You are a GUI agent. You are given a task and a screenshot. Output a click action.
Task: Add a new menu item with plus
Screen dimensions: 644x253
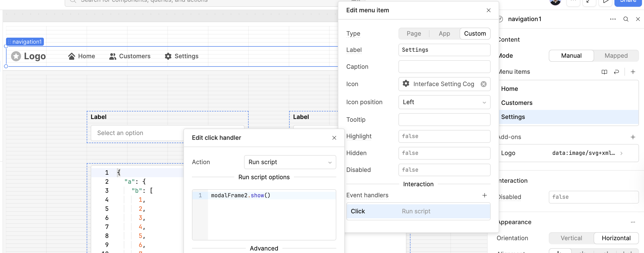633,72
